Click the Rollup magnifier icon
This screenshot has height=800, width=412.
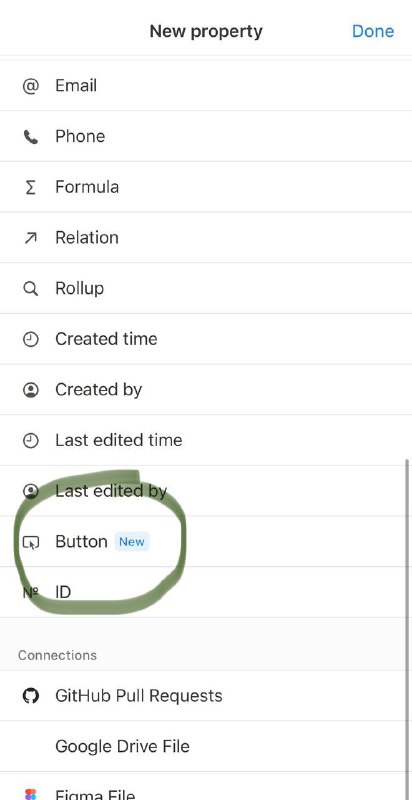click(31, 288)
